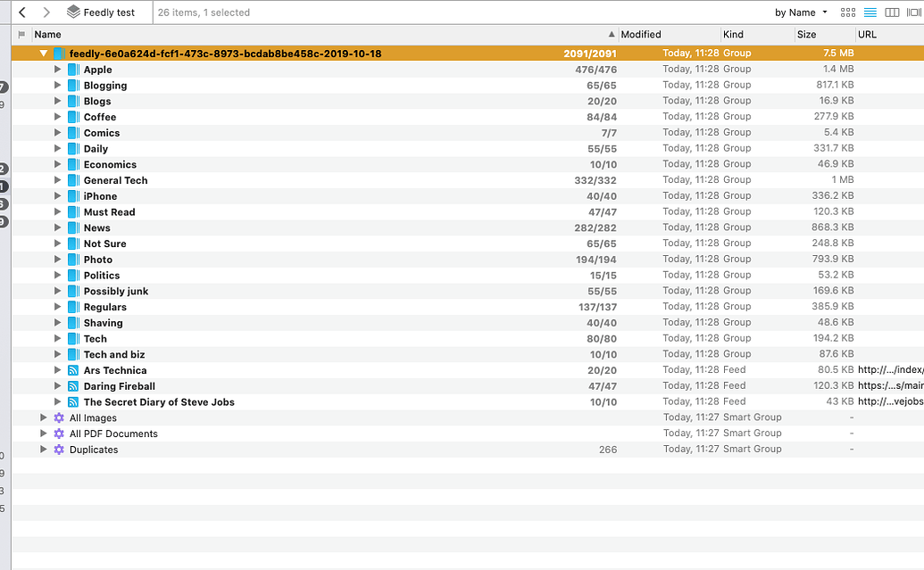Expand the Duplicates smart group
Screen dimensions: 924x570
click(43, 450)
